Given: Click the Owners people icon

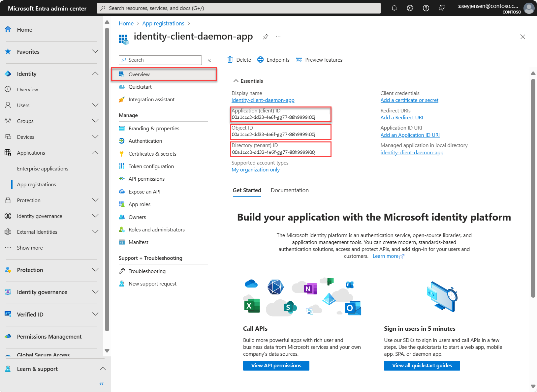Looking at the screenshot, I should [x=122, y=217].
